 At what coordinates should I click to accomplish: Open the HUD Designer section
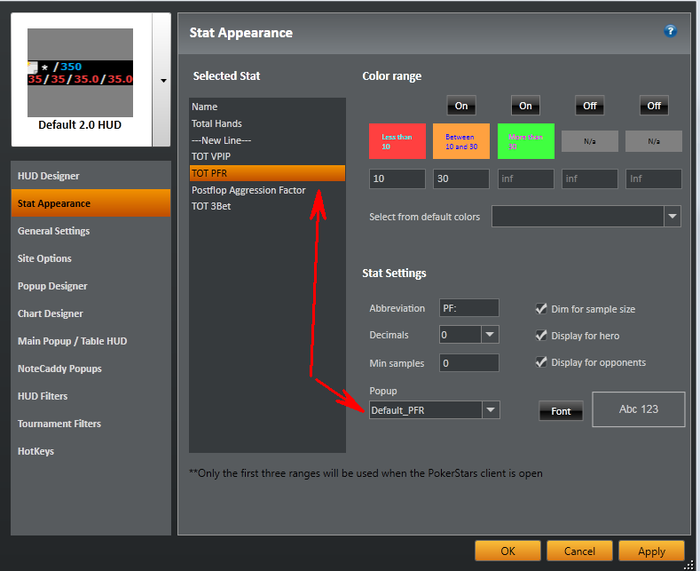tap(91, 176)
